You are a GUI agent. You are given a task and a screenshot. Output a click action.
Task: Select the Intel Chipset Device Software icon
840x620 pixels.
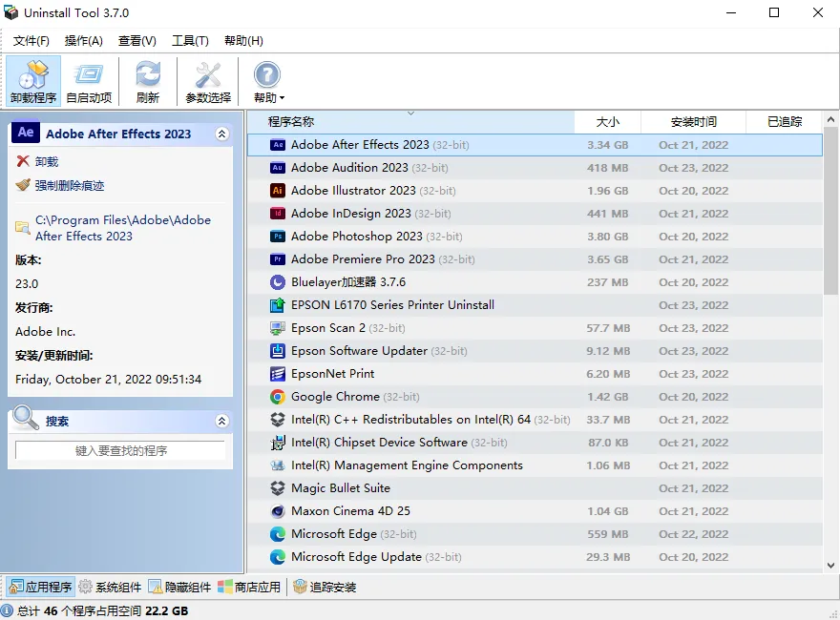click(278, 443)
